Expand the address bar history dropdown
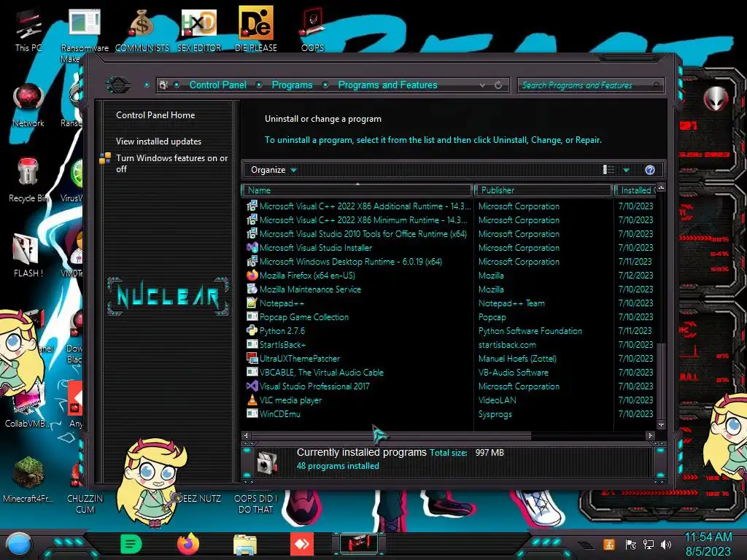Screen dimensions: 747x560 (483, 85)
